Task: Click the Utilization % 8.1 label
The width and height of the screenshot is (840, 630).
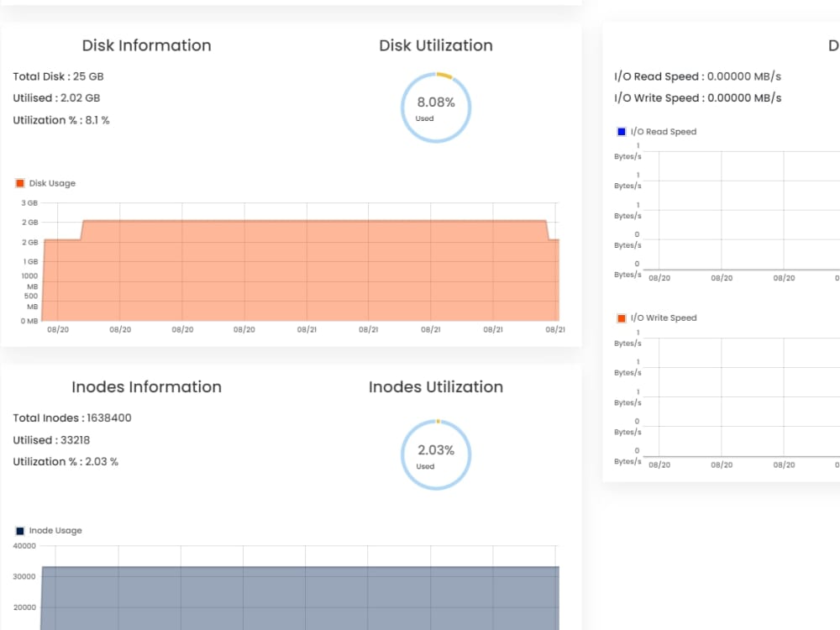Action: point(62,120)
